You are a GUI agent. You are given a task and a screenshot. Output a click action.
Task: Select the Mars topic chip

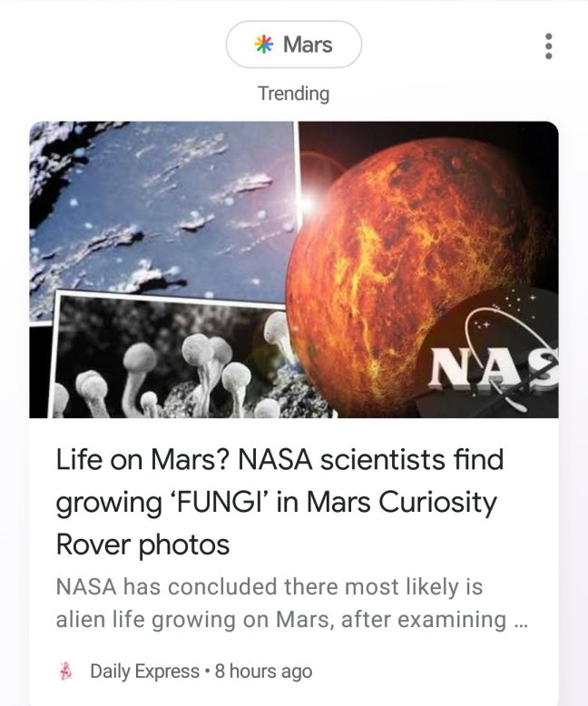[293, 44]
